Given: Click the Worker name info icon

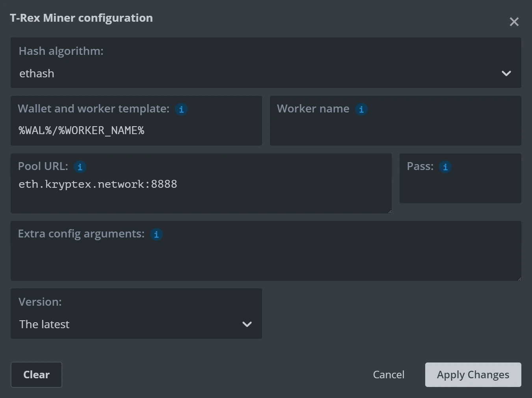Looking at the screenshot, I should (361, 109).
